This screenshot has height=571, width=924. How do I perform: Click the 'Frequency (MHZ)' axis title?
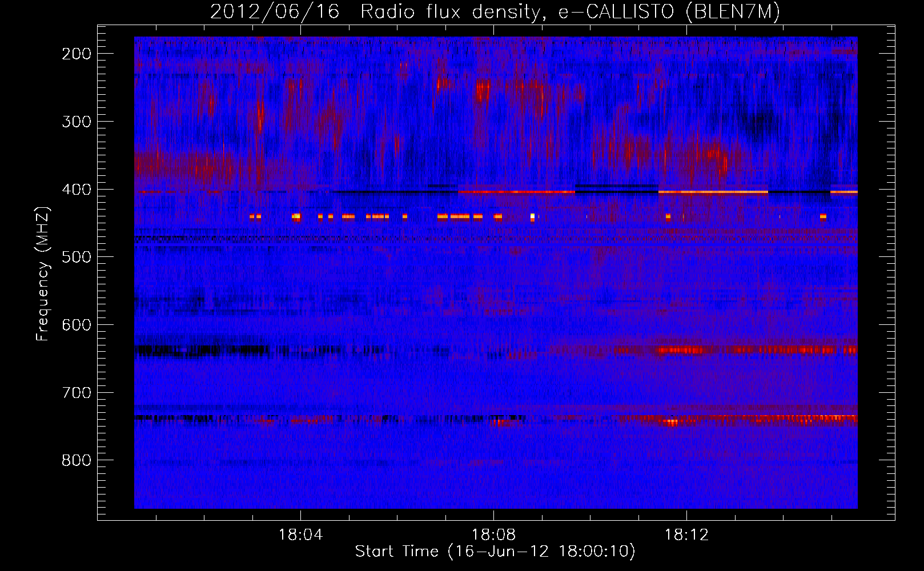(43, 273)
